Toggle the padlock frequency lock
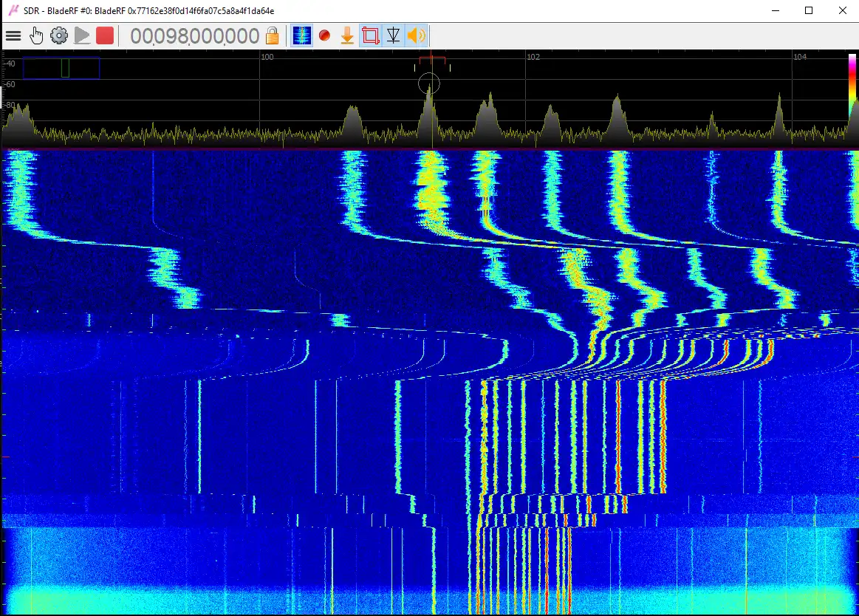Viewport: 859px width, 616px height. pos(273,36)
